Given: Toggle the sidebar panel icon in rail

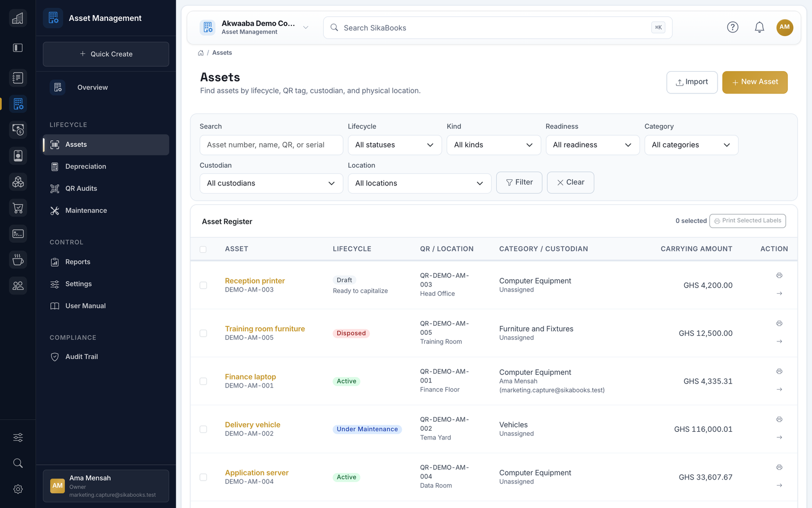Looking at the screenshot, I should 18,48.
